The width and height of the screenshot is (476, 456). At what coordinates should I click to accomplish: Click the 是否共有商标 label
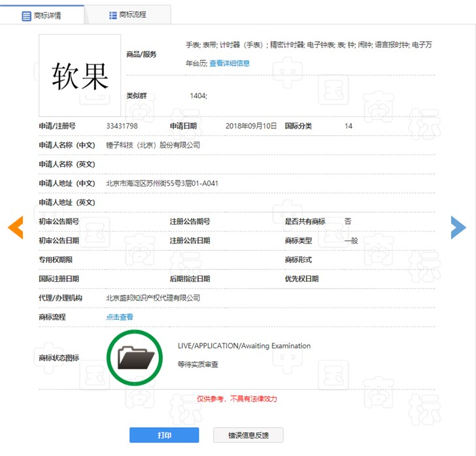point(305,222)
